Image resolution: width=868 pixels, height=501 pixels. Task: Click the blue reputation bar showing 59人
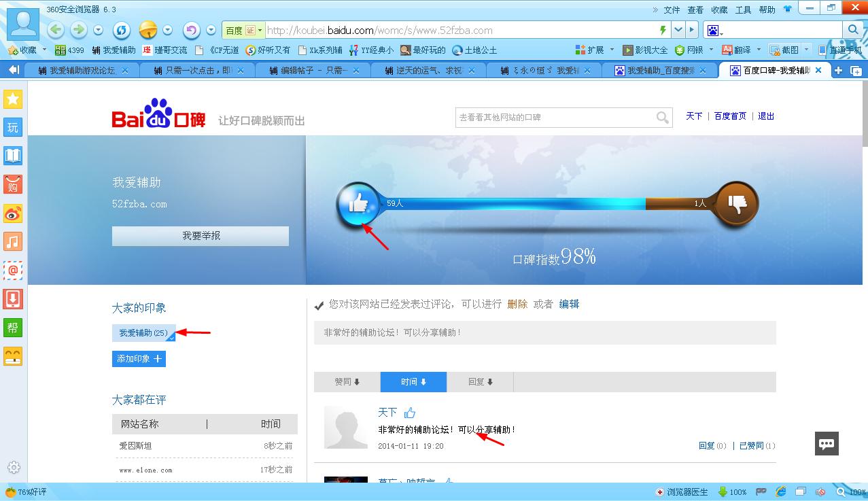pos(513,203)
